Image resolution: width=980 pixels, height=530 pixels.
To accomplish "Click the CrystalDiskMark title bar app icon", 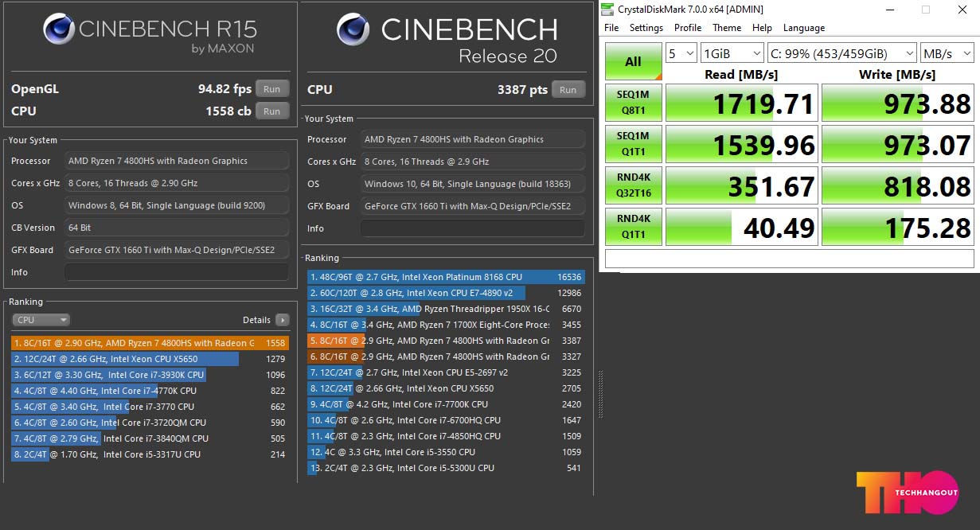I will click(x=608, y=10).
